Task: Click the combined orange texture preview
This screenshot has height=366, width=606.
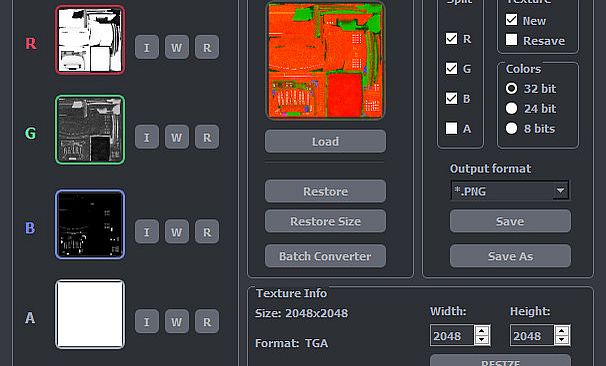Action: tap(325, 60)
